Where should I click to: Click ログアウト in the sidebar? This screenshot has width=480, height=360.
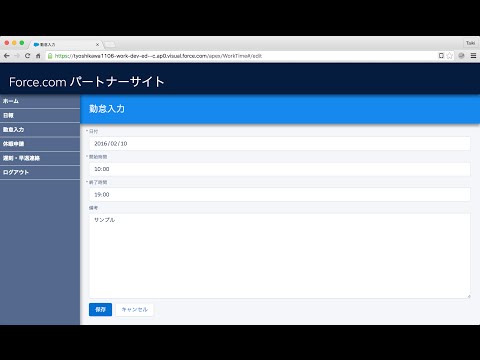40,172
